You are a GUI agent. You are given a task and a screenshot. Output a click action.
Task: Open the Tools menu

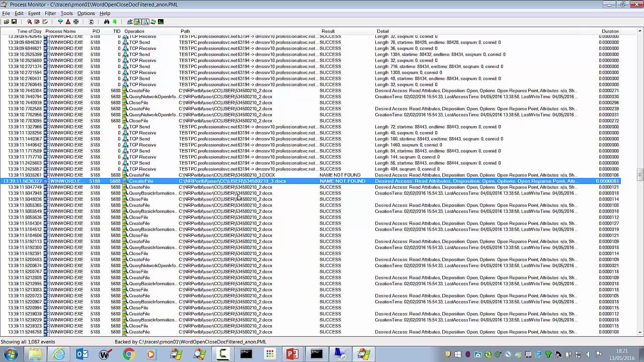(66, 14)
